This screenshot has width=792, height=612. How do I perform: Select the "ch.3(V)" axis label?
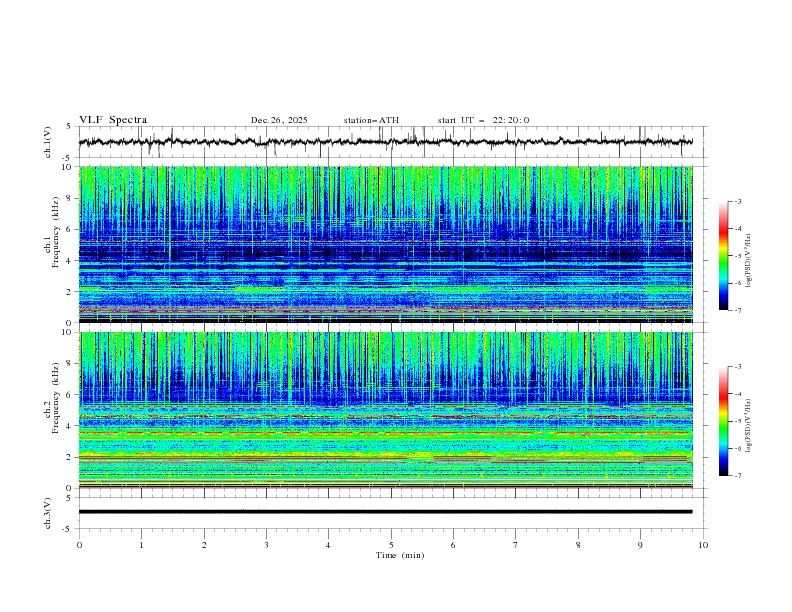[48, 513]
